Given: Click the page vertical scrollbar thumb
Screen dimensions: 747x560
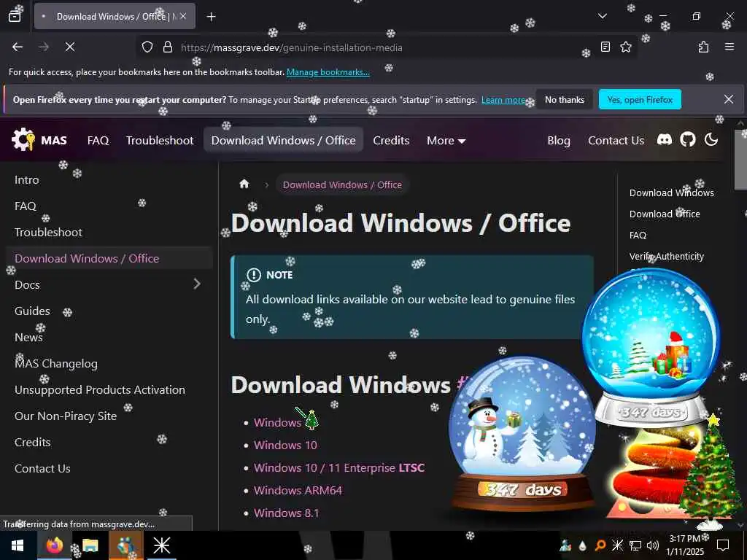Looking at the screenshot, I should pos(741,160).
